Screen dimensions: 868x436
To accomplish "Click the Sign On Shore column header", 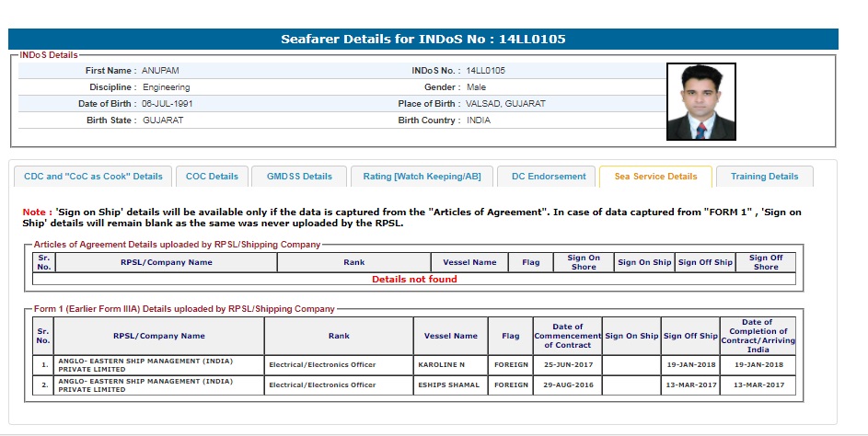I will tap(584, 262).
